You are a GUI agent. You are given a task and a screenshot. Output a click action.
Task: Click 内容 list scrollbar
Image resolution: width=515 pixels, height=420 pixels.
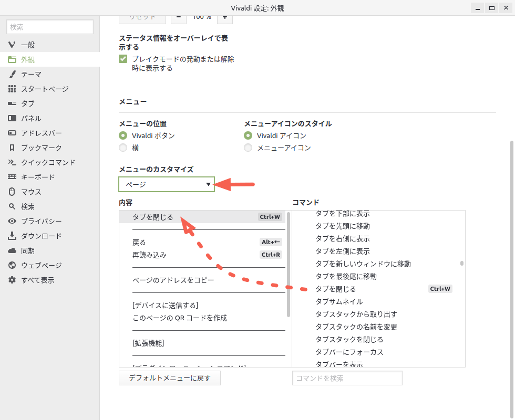289,265
